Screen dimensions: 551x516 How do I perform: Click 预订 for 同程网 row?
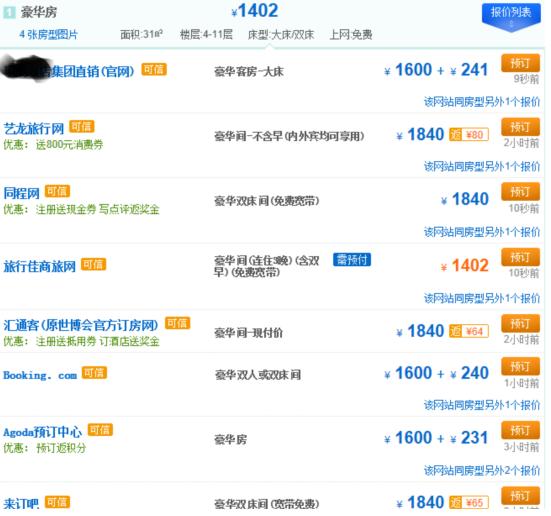pos(520,192)
